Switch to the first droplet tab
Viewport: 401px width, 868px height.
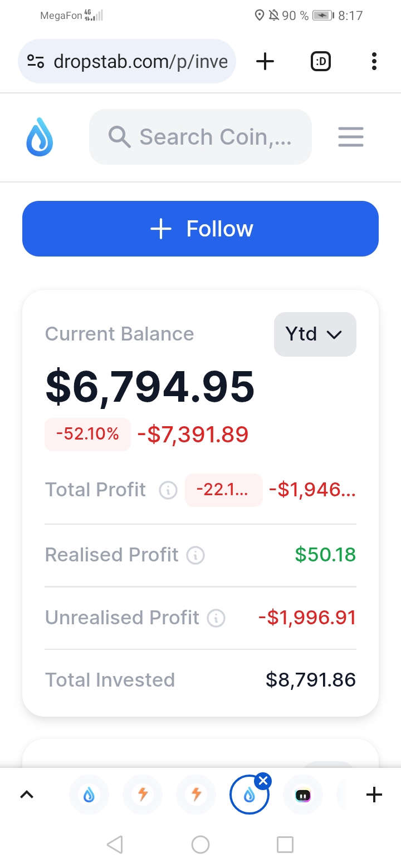89,795
